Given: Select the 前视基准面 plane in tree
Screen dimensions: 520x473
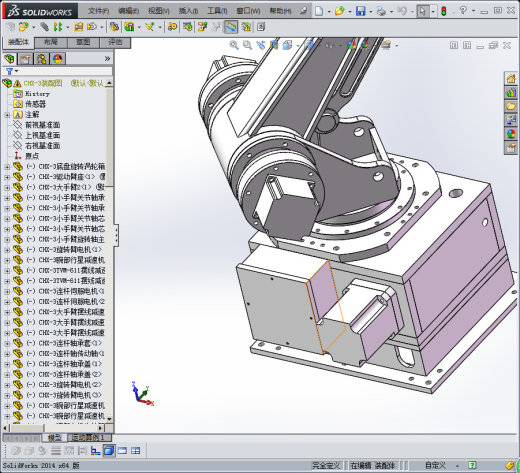Looking at the screenshot, I should tap(42, 125).
